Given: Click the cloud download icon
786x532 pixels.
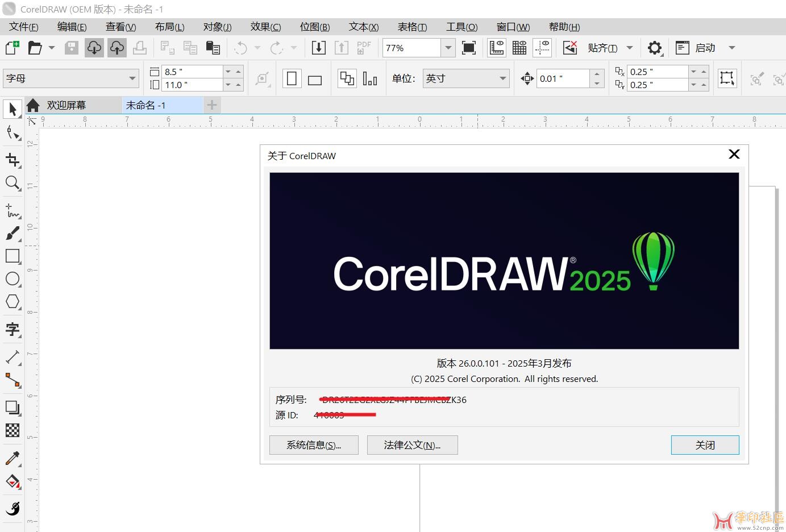Looking at the screenshot, I should 94,48.
